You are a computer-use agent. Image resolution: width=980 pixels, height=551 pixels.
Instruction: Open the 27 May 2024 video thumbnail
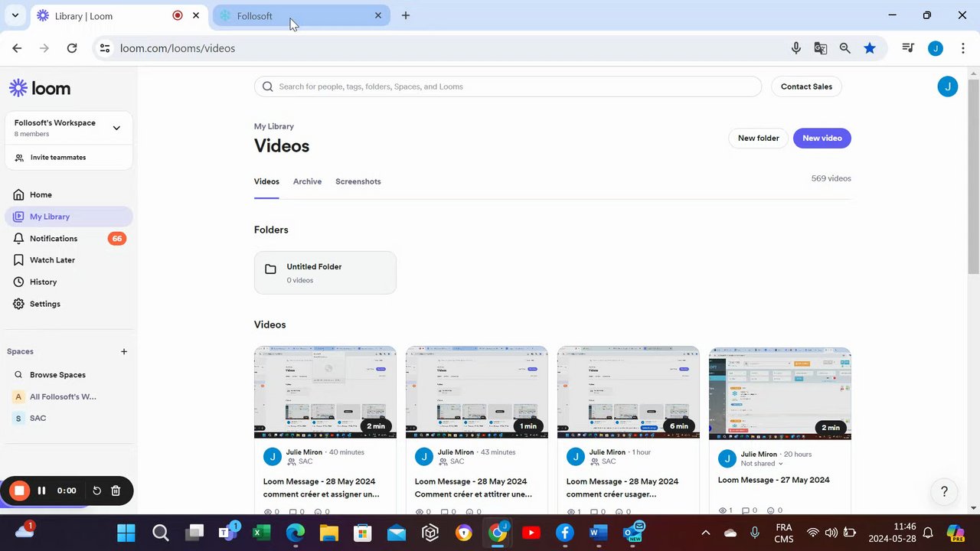click(779, 393)
